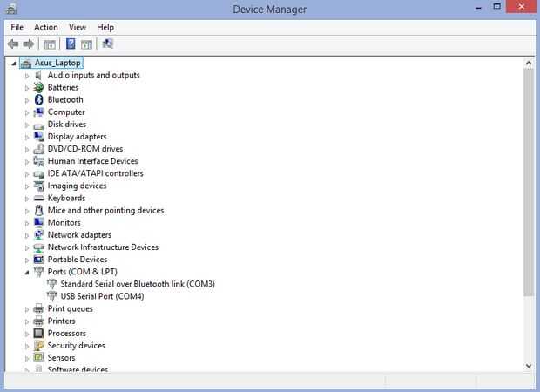
Task: Select the Portable Devices label
Action: coord(78,260)
